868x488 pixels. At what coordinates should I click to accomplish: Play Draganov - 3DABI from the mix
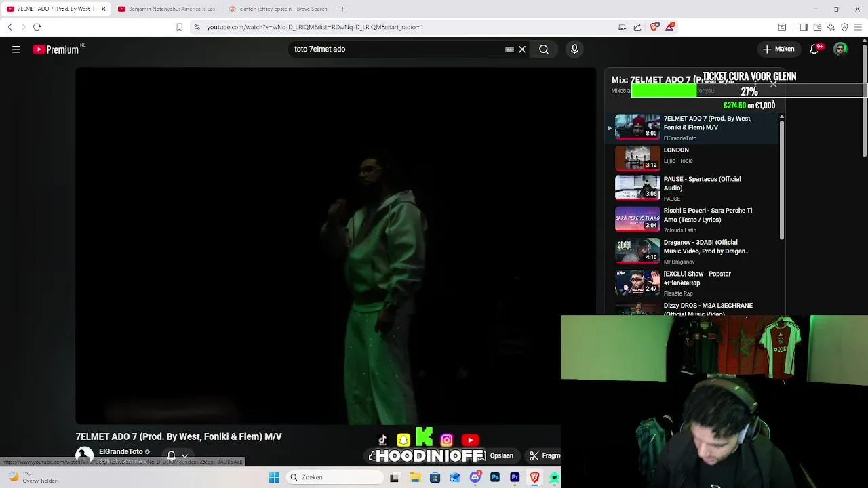coord(693,251)
